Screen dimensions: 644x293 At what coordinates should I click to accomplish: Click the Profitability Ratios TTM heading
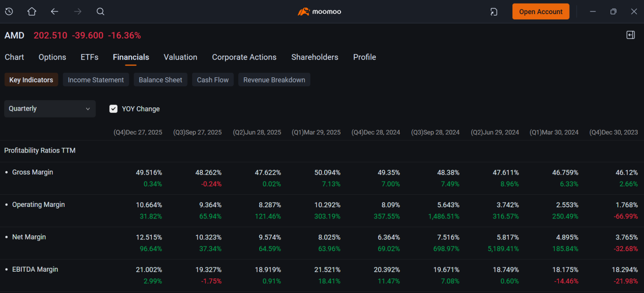click(x=40, y=151)
